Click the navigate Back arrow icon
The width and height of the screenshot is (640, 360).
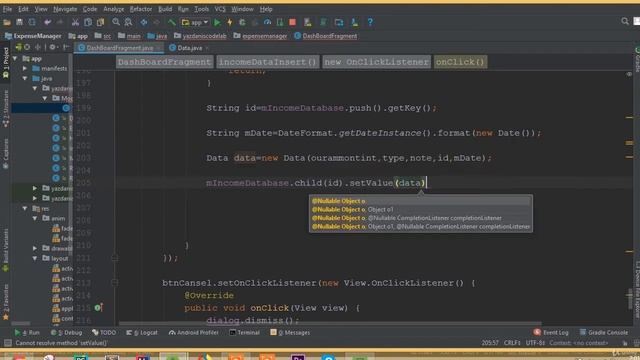(144, 22)
